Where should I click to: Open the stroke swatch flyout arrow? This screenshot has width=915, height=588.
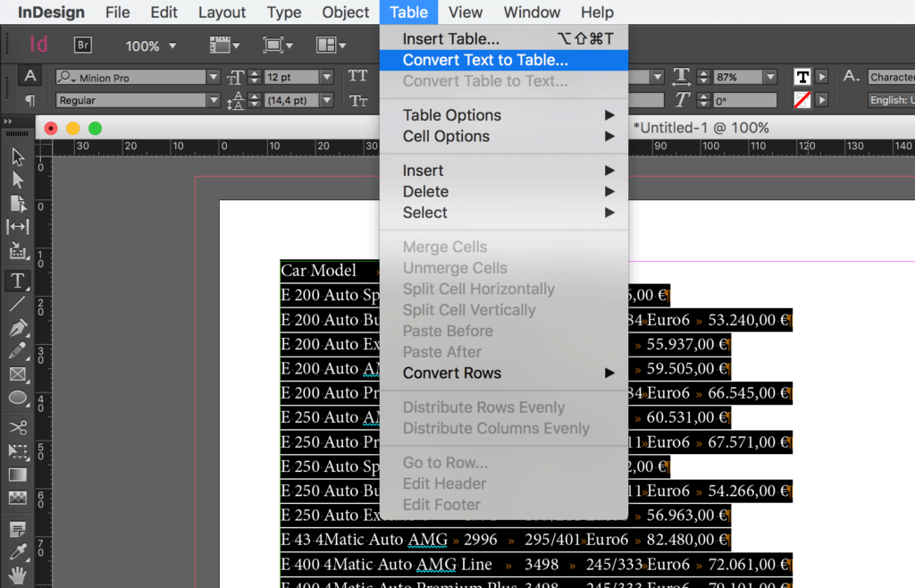point(822,100)
